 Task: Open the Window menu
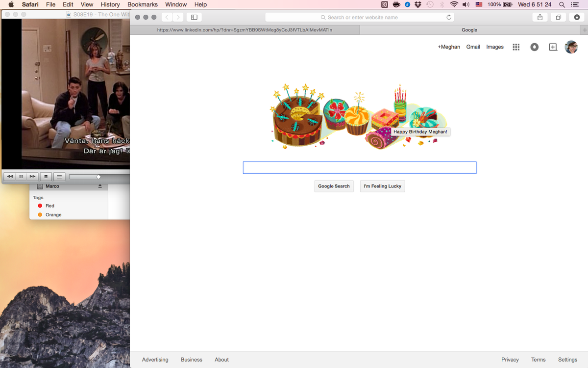(176, 4)
